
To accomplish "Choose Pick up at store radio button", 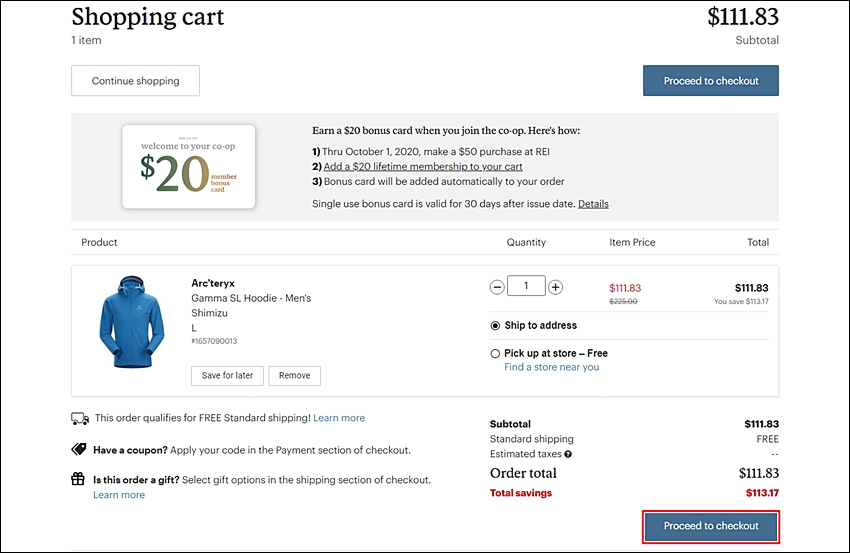I will [x=495, y=353].
